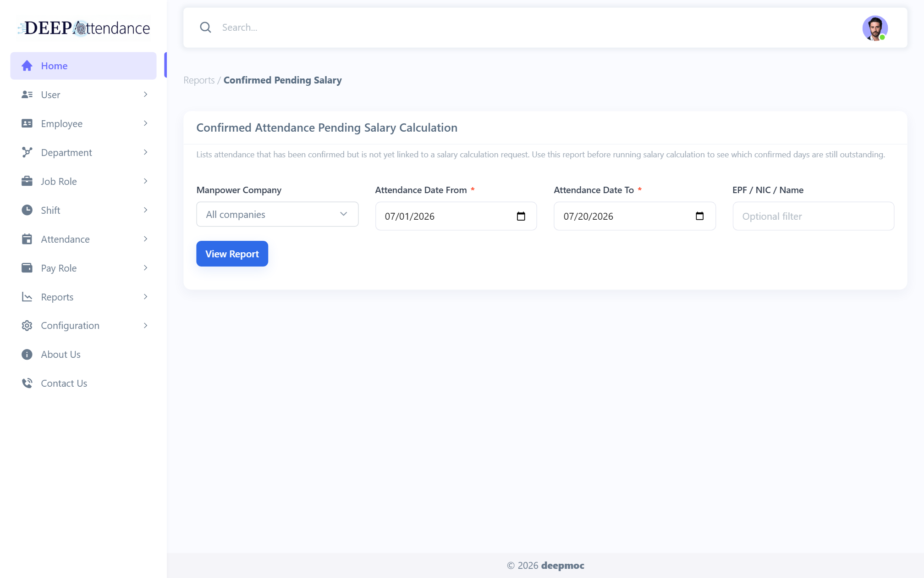Click the Confirmed Attendance Pending Salary Calculation heading

pyautogui.click(x=327, y=128)
